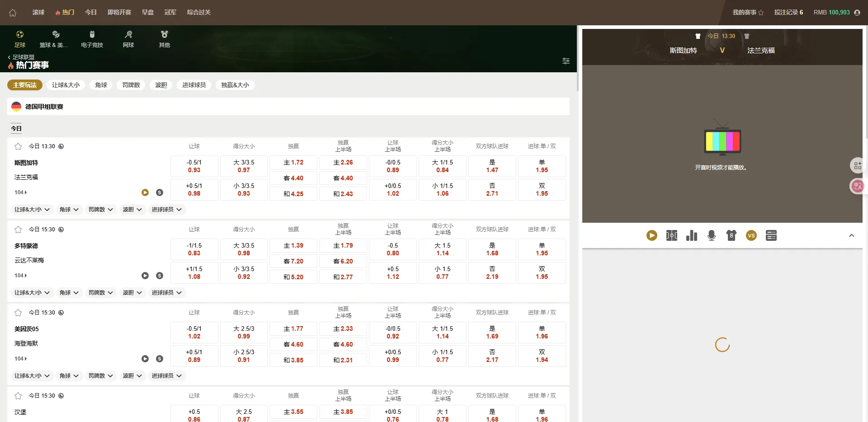868x422 pixels.
Task: Open the filter settings slider icon
Action: 566,61
